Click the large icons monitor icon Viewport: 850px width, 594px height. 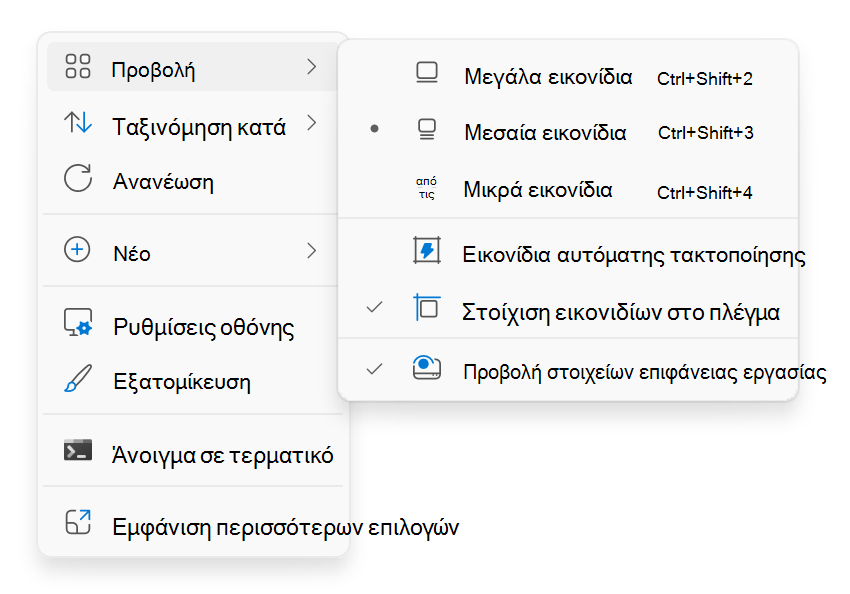point(427,73)
